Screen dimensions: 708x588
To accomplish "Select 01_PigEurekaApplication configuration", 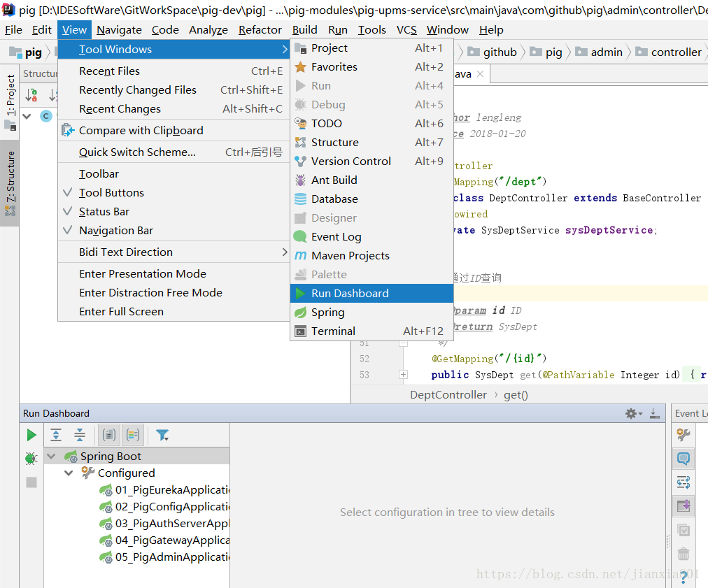I will 164,490.
